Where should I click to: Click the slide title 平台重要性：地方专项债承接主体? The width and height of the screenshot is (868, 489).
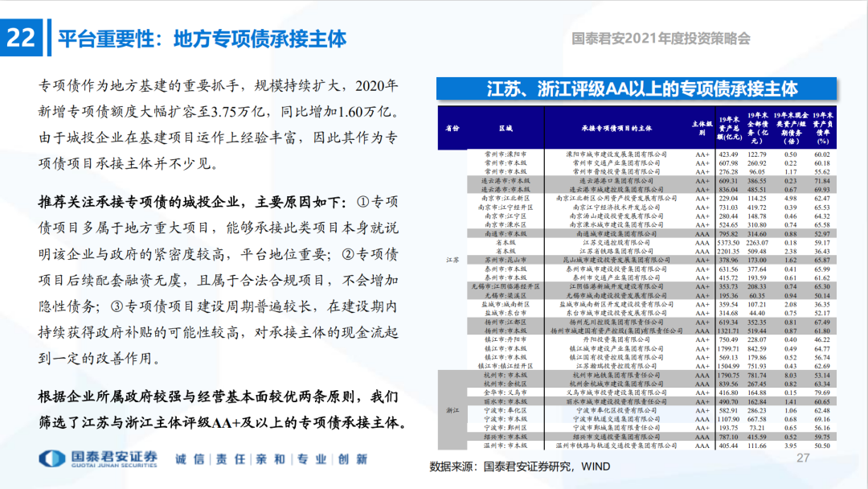(202, 39)
